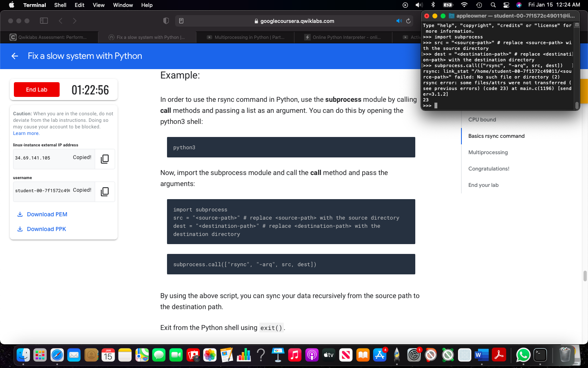
Task: Toggle Reader view in Safari address bar
Action: (x=181, y=21)
